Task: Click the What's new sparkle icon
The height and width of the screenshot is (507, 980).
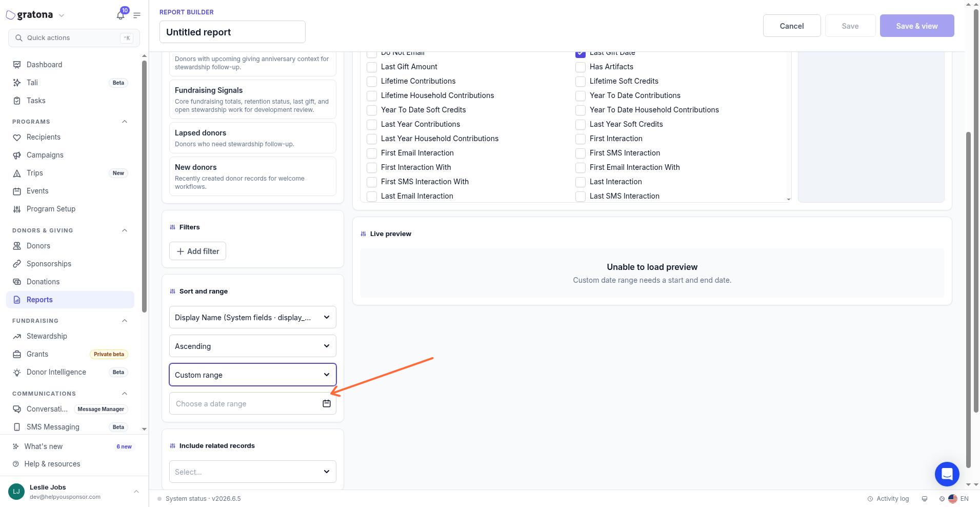Action: point(16,446)
